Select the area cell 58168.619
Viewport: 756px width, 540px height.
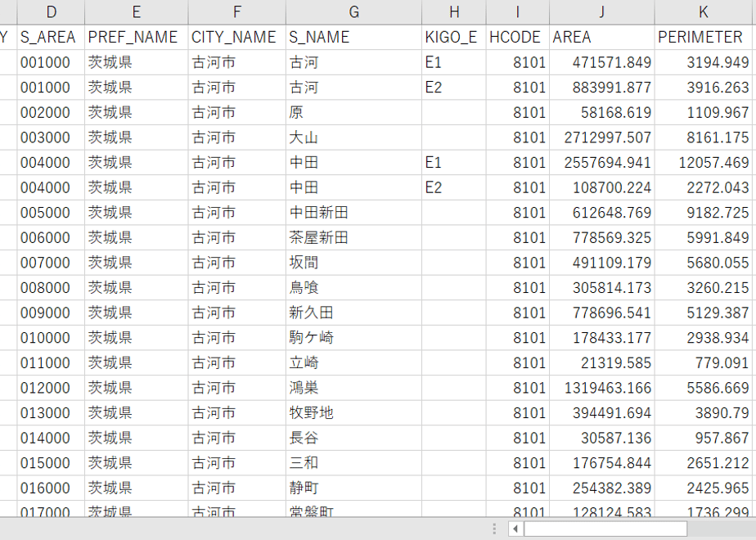pos(601,112)
